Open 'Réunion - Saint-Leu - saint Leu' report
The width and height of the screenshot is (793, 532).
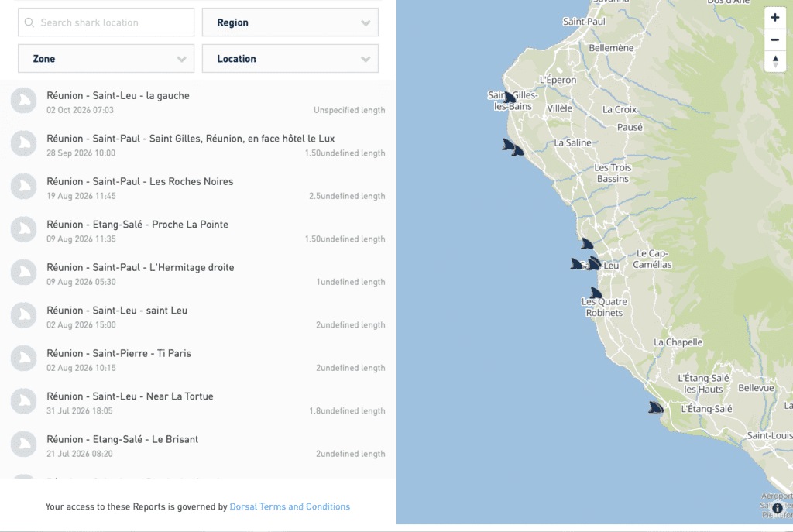coord(117,311)
